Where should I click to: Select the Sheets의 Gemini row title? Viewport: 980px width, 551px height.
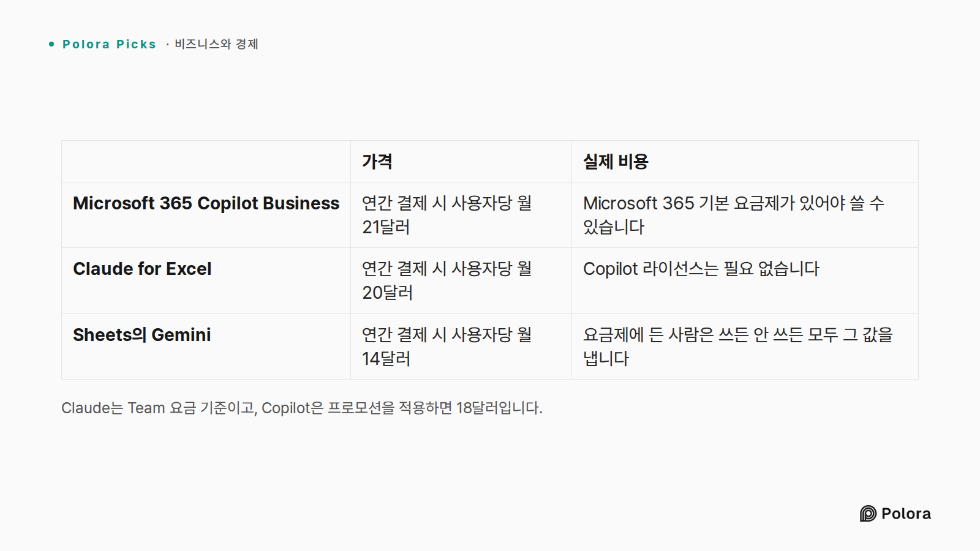pos(141,335)
